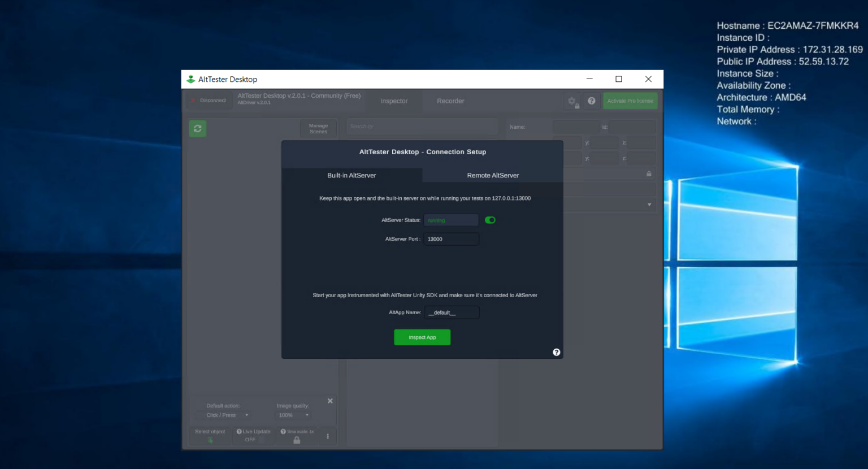Expand the dropdown in the right details panel
The width and height of the screenshot is (868, 469).
[x=649, y=205]
